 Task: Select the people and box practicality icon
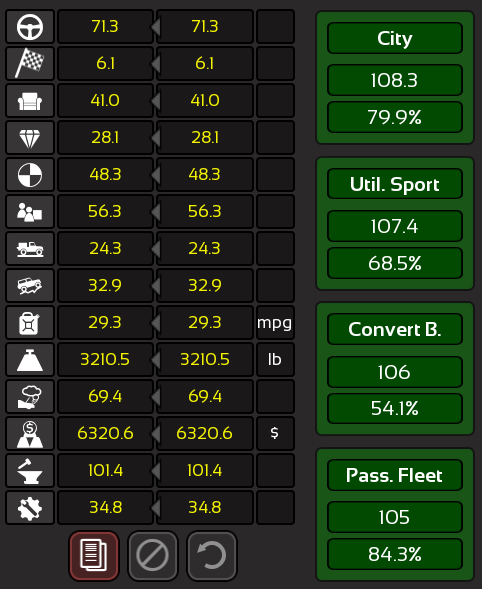coord(30,211)
